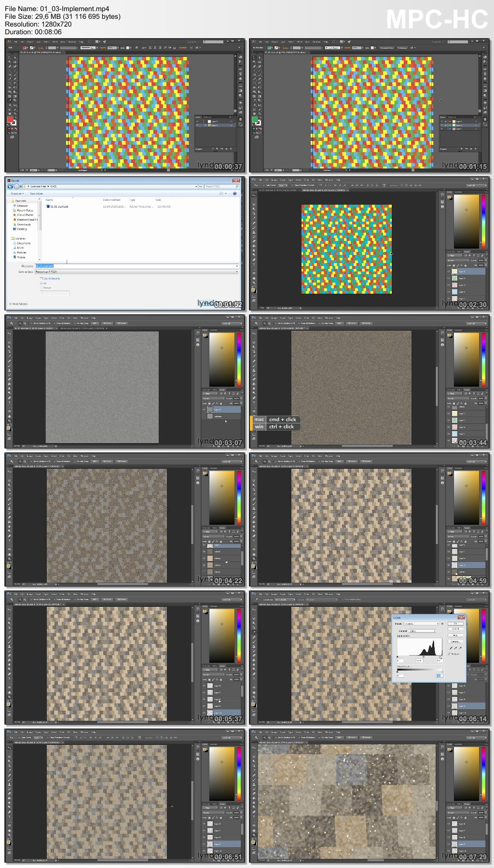Open the File menu in the 00:00:37 Illustrator frame
Image resolution: width=494 pixels, height=868 pixels.
15,42
